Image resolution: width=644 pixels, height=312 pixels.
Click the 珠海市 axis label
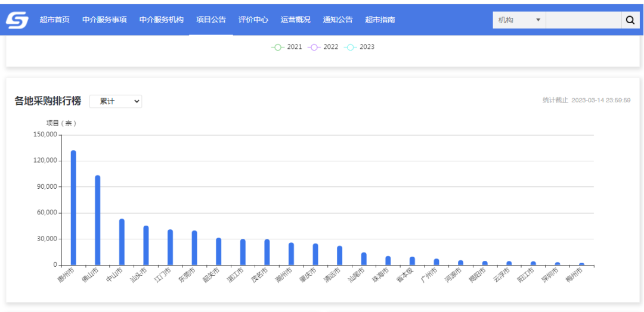point(382,276)
